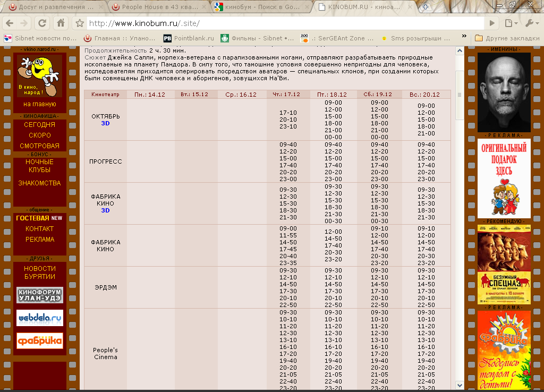Click the webdela.ru banner image

tap(40, 318)
